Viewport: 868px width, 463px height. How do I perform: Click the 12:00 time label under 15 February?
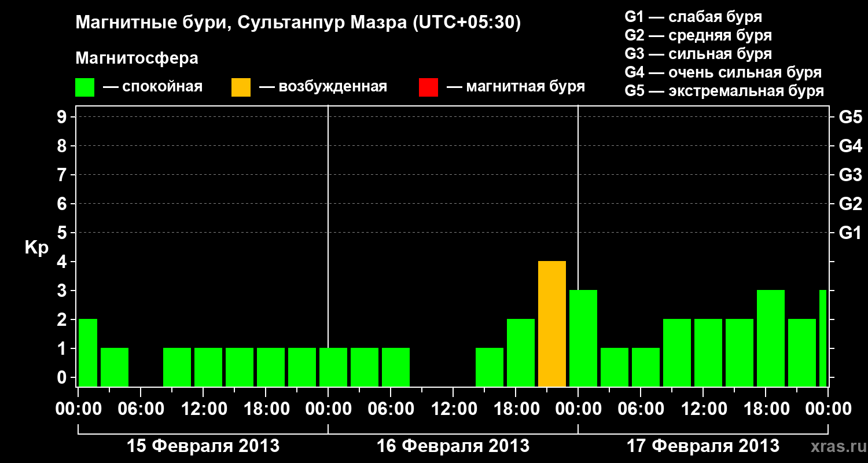click(203, 409)
